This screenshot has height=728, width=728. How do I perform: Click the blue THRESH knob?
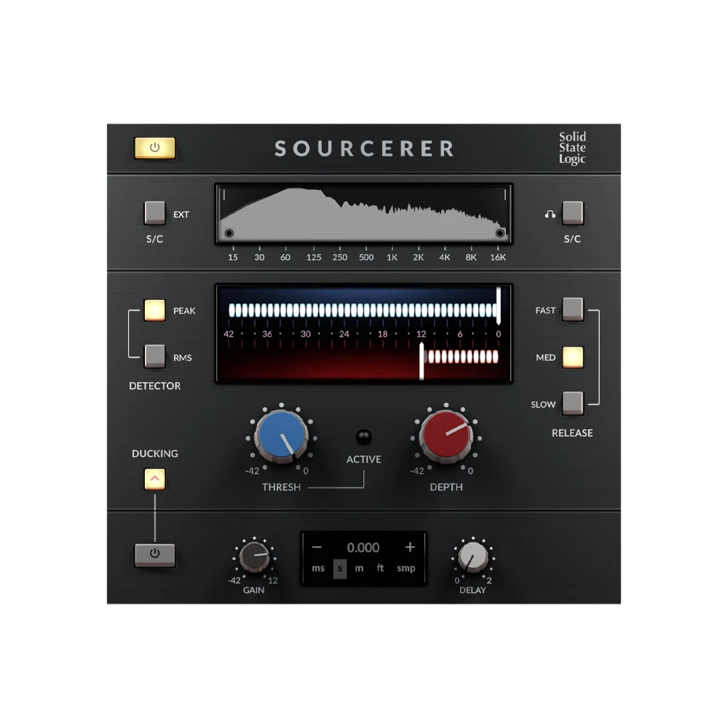tap(282, 437)
